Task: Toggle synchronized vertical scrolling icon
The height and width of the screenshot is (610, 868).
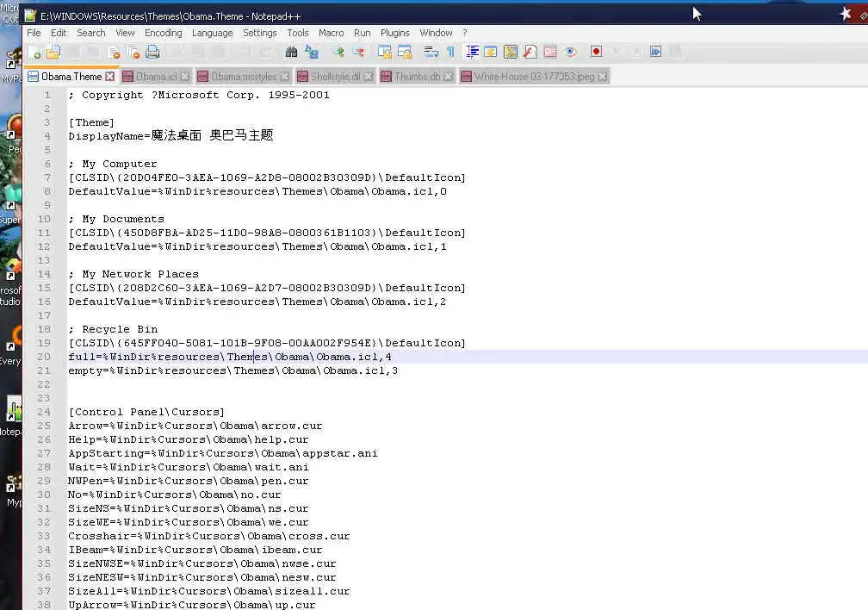Action: [385, 52]
